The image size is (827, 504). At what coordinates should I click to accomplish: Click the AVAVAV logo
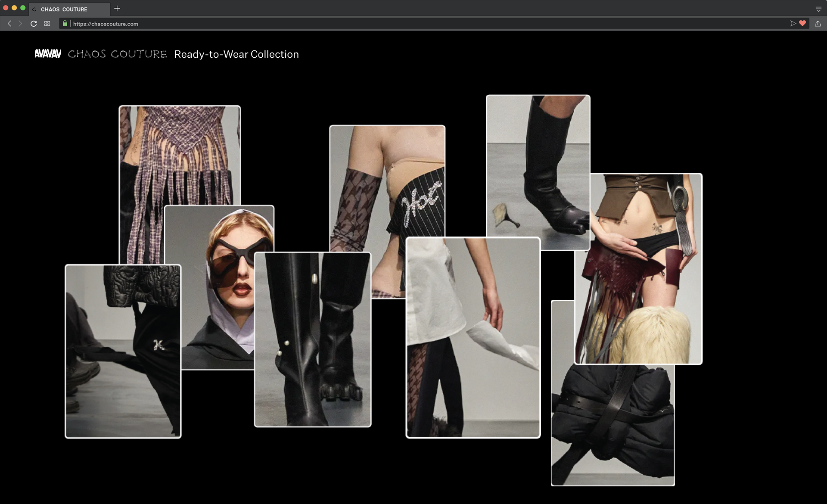point(48,54)
